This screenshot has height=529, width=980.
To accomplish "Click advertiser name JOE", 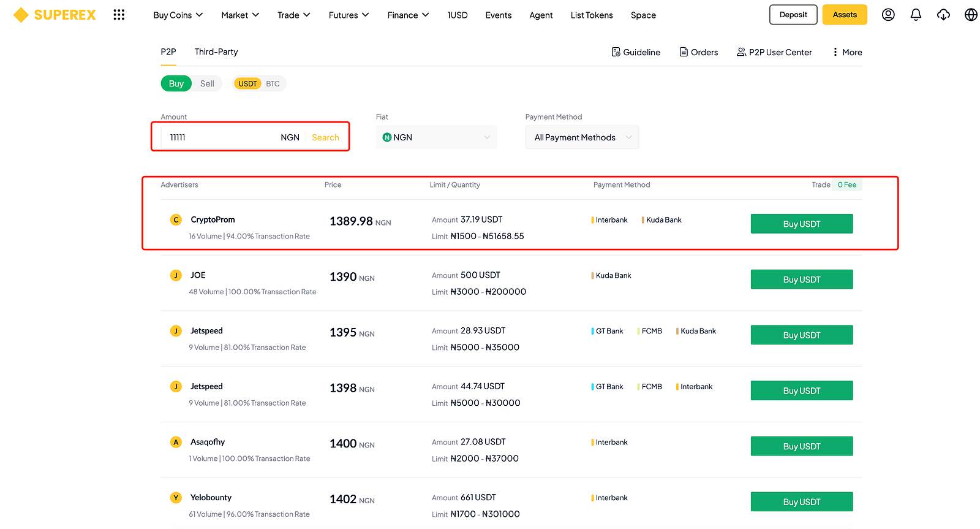I will 198,275.
